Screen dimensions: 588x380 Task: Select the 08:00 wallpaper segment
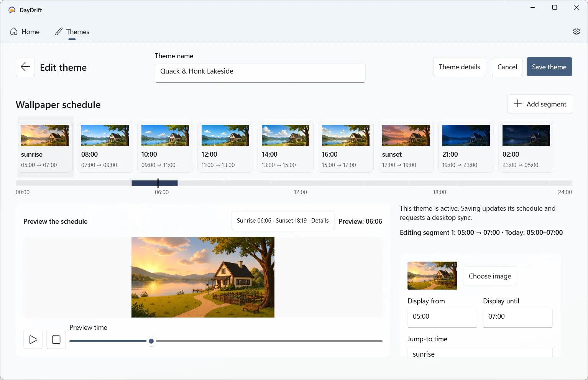click(x=105, y=147)
